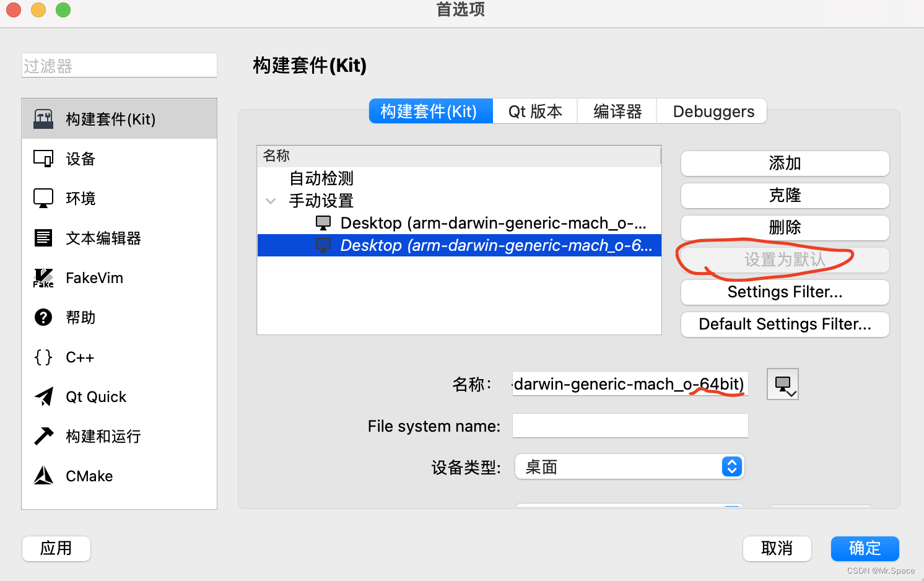Switch to the 构建套件(Kit) tab
924x581 pixels.
(431, 111)
